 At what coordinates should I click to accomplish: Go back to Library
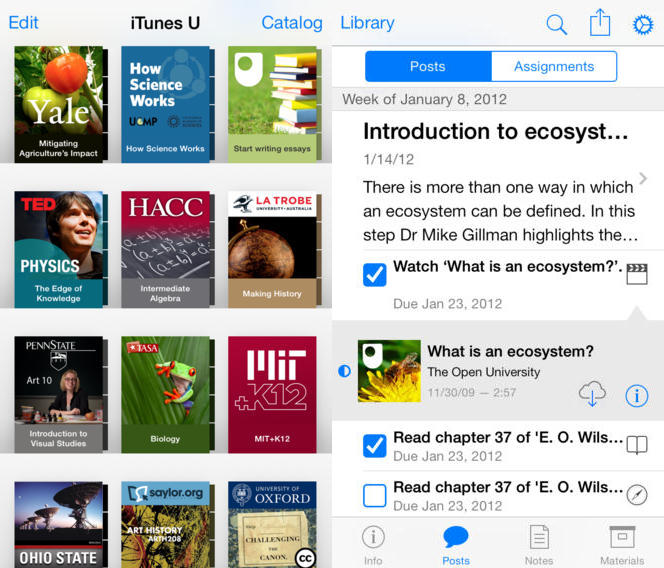[367, 22]
